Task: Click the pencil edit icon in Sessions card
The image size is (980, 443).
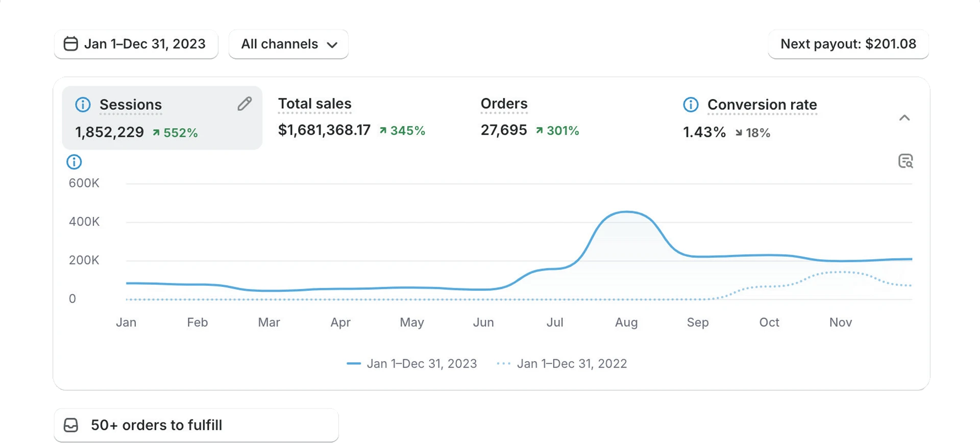Action: pyautogui.click(x=244, y=104)
